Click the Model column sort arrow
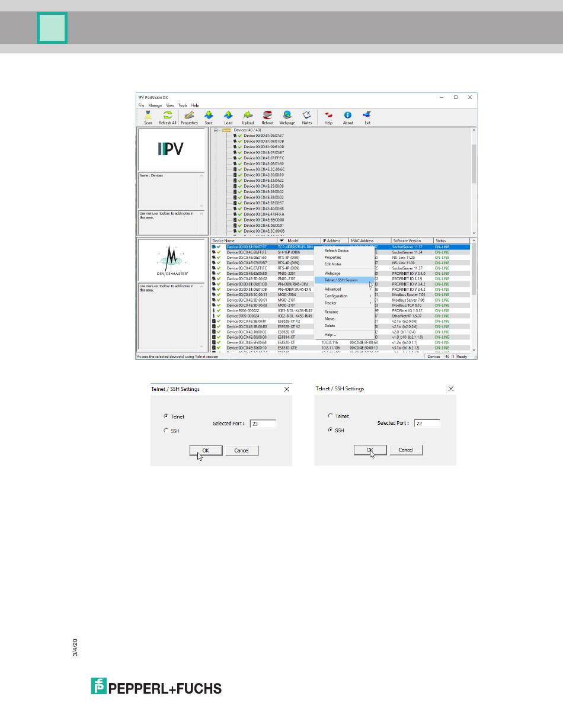This screenshot has width=563, height=728. tap(282, 241)
